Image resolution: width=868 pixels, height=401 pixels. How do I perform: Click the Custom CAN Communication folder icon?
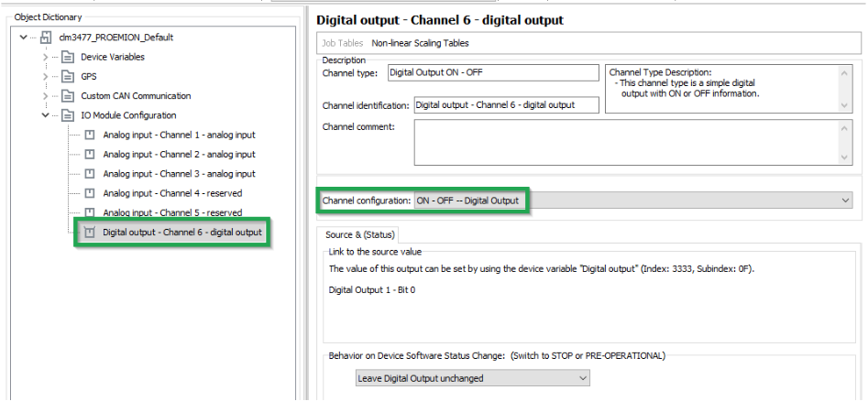[68, 96]
